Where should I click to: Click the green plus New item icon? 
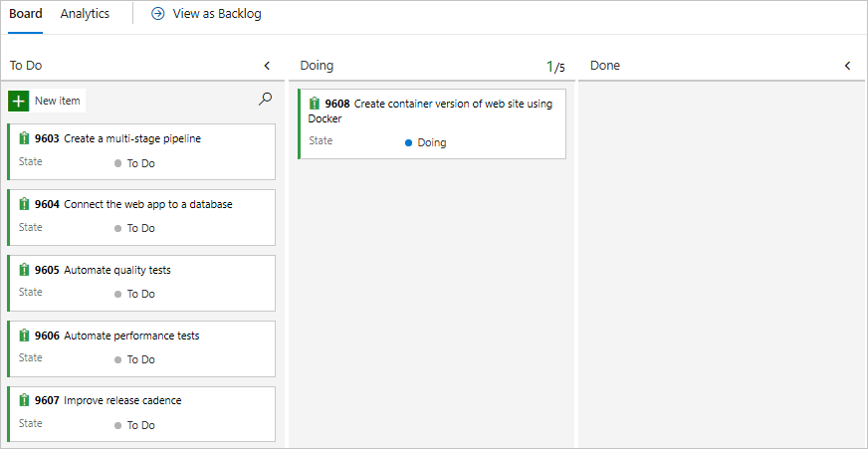click(x=19, y=101)
